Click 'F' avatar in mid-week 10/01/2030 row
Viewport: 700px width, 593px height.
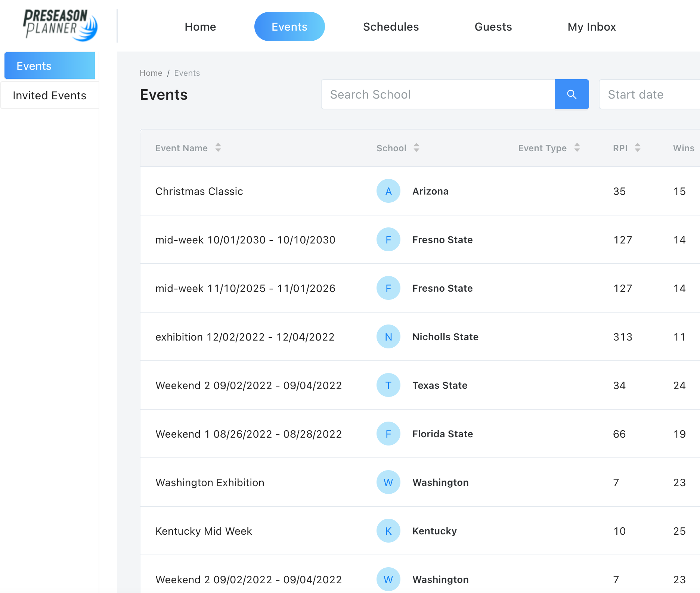point(388,239)
